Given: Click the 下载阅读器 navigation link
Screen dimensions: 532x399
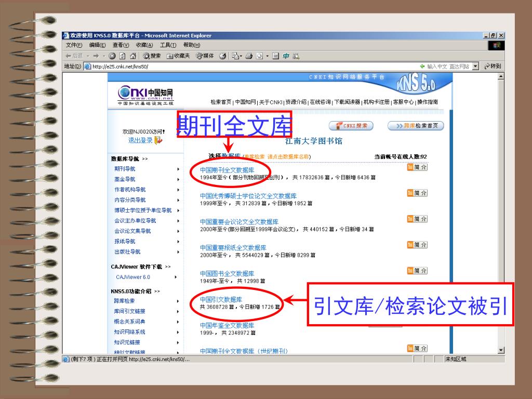Looking at the screenshot, I should (347, 102).
